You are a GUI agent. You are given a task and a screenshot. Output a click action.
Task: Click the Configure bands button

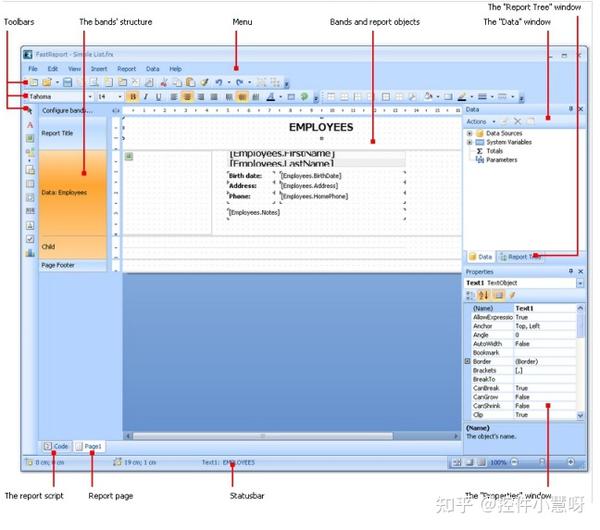[x=67, y=111]
